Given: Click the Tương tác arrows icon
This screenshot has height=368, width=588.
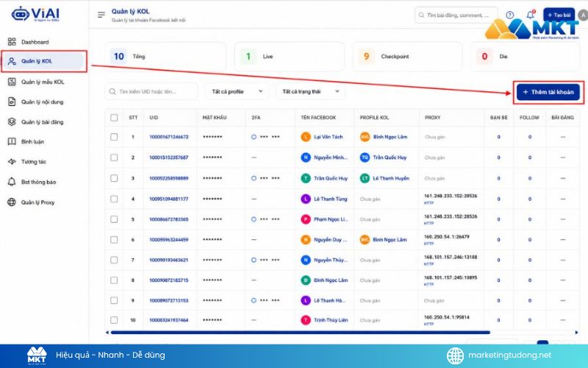Looking at the screenshot, I should pyautogui.click(x=12, y=162).
